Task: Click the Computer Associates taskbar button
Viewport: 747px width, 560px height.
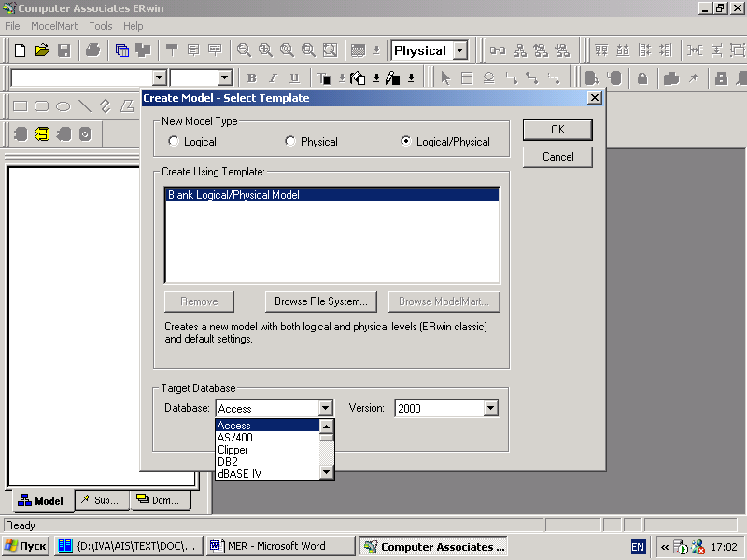Action: click(x=432, y=546)
